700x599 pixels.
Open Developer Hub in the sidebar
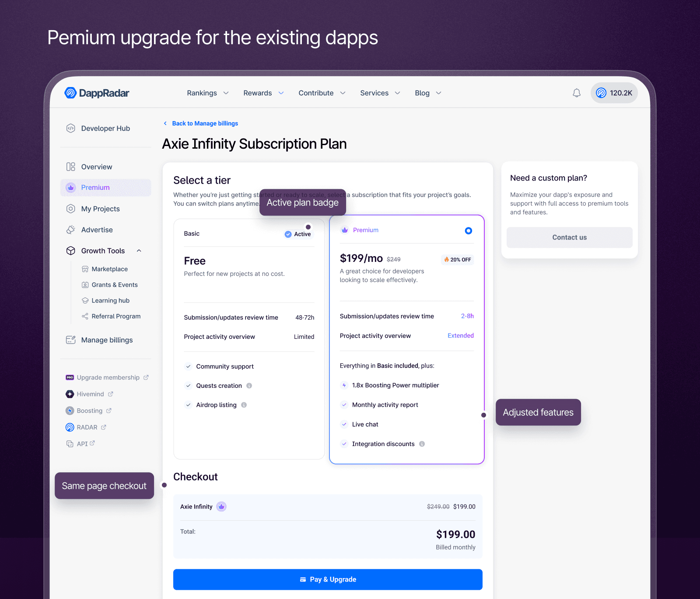[x=106, y=128]
